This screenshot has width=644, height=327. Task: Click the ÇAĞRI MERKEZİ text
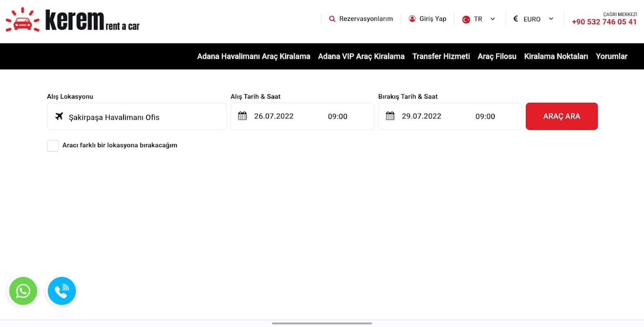click(620, 14)
